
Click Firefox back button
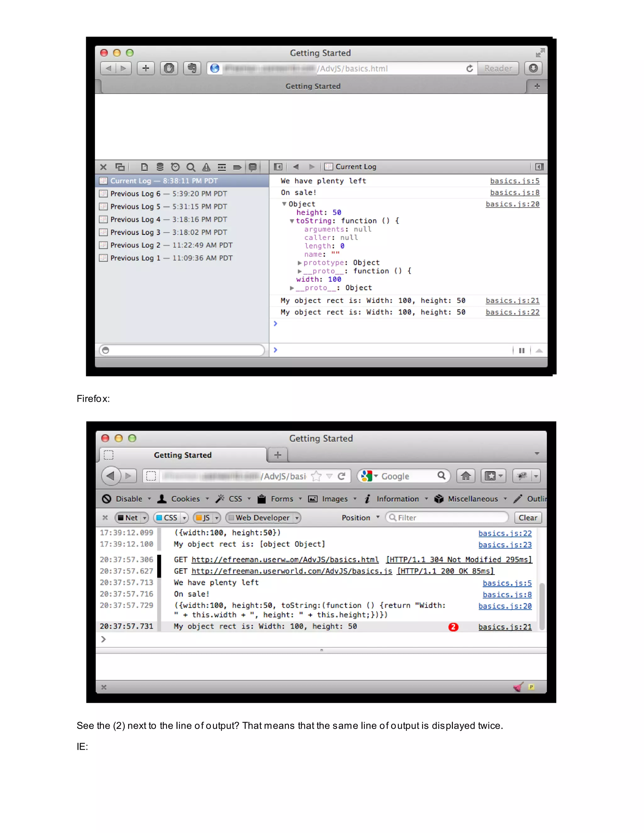click(111, 476)
